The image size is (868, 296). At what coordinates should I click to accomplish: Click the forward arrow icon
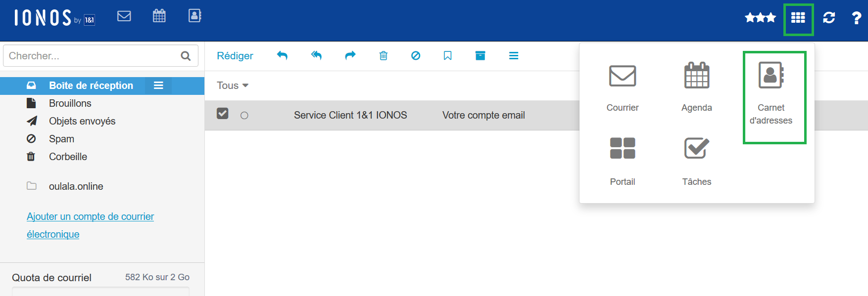[x=350, y=55]
